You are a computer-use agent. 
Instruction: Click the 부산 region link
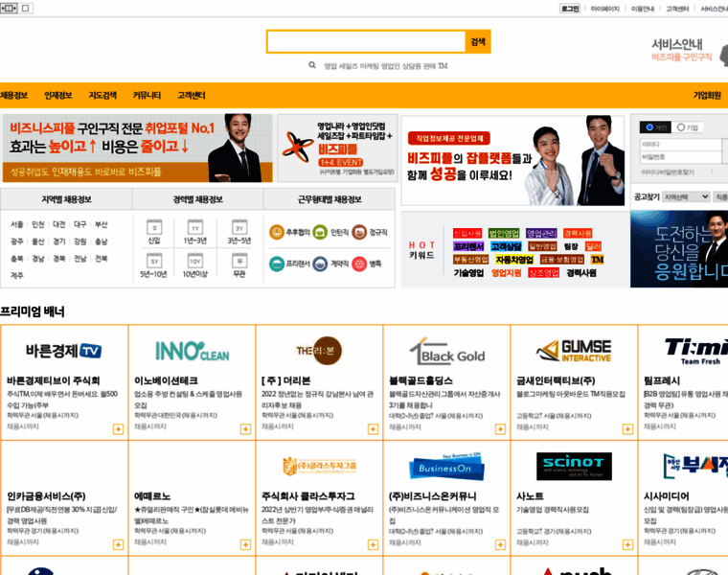101,224
